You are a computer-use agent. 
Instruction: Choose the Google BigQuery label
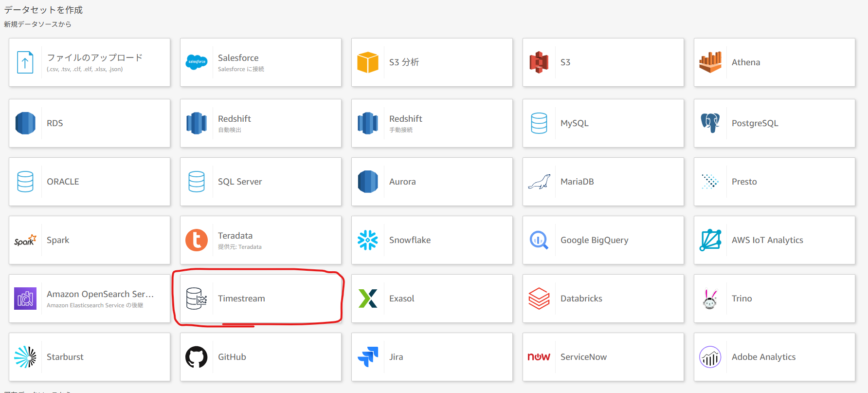click(x=595, y=240)
